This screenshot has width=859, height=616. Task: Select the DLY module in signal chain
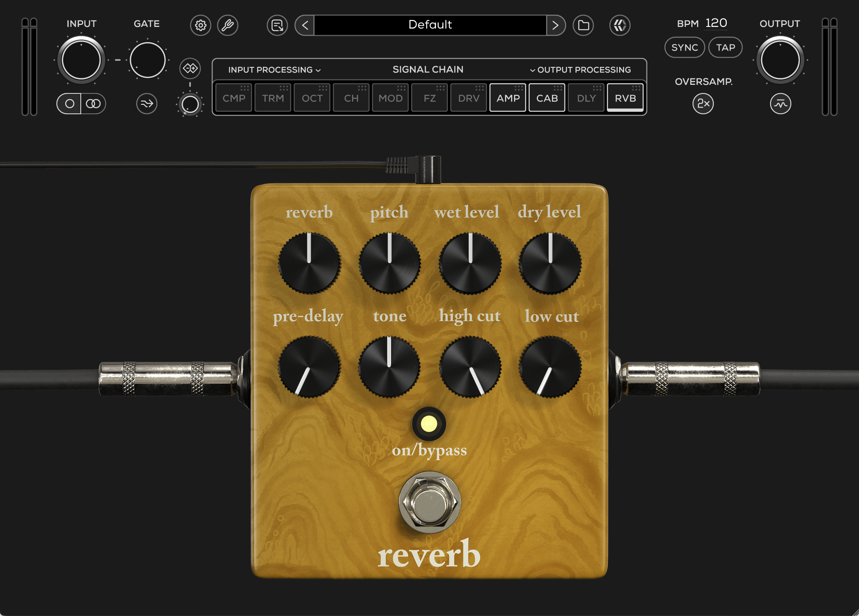[x=586, y=98]
